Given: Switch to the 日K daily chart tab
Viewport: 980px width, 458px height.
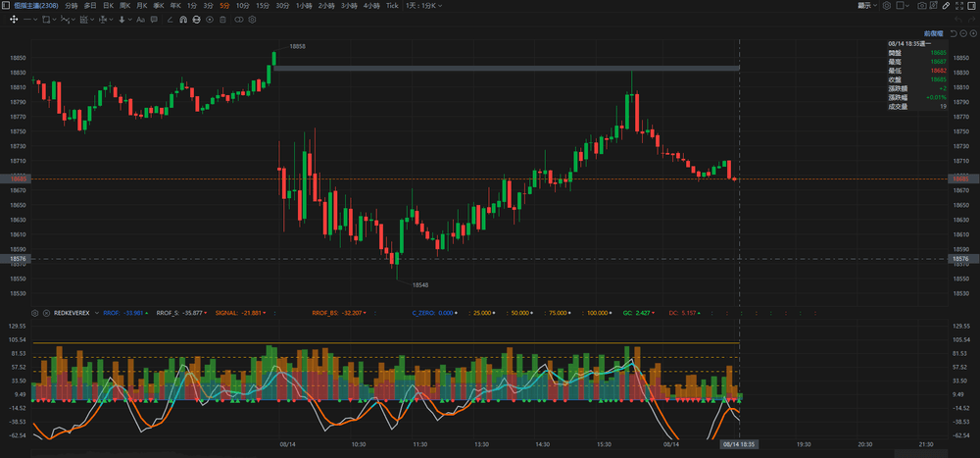Looking at the screenshot, I should click(110, 6).
